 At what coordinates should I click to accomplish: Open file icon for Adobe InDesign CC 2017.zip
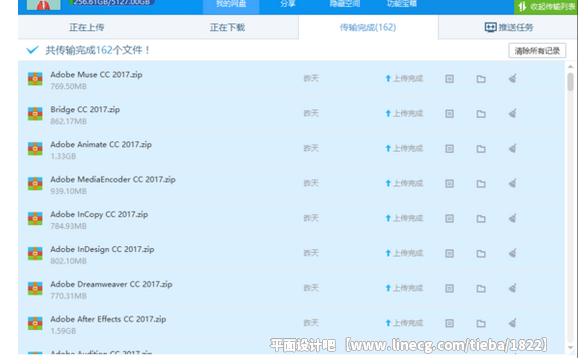(449, 253)
